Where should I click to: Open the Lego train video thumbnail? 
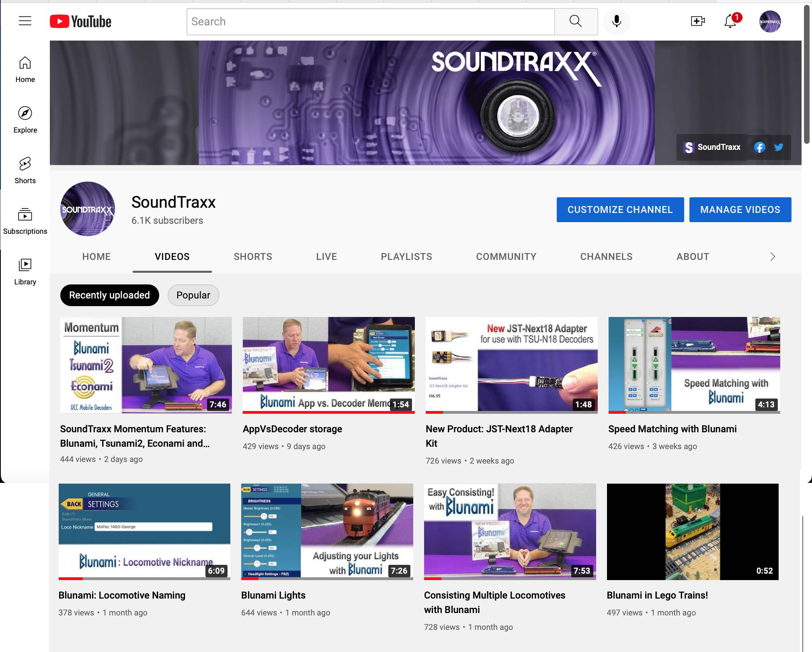[693, 531]
